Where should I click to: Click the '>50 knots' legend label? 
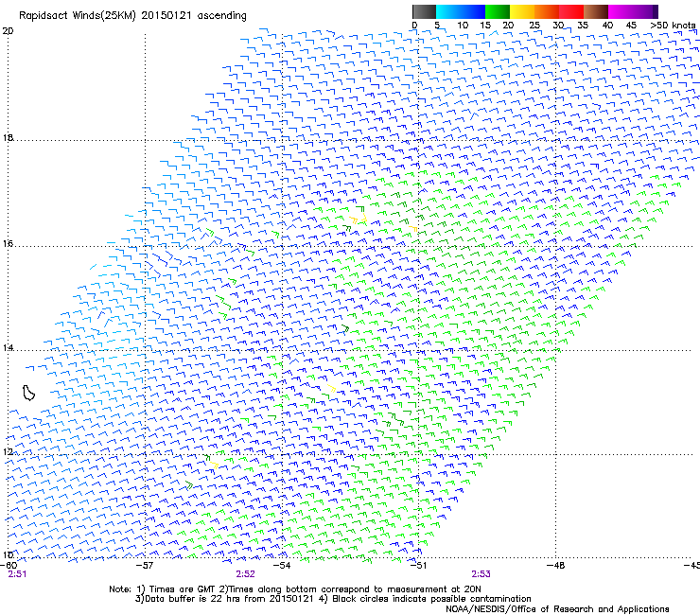[673, 26]
